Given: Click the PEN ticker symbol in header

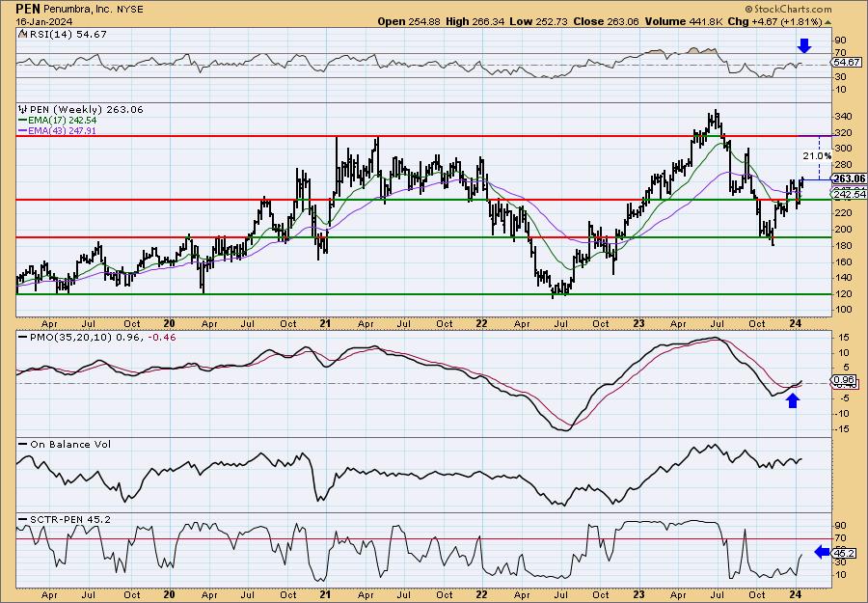Looking at the screenshot, I should pyautogui.click(x=27, y=9).
